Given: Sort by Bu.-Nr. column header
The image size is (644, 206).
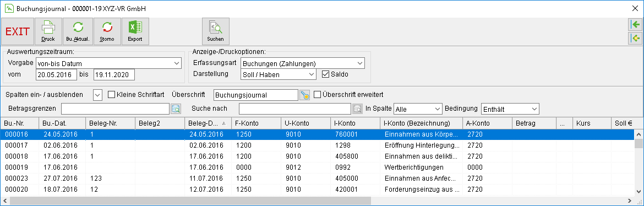Looking at the screenshot, I should point(20,123).
